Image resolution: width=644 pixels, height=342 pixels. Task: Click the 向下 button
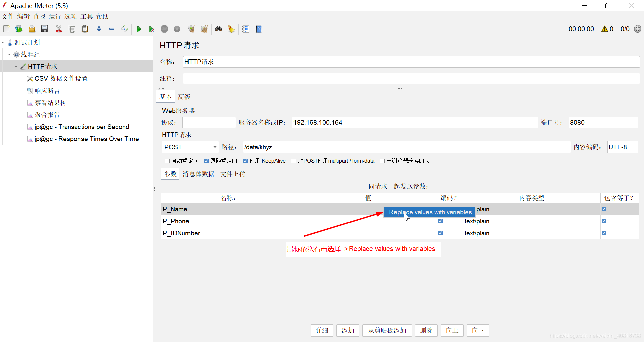[478, 330]
